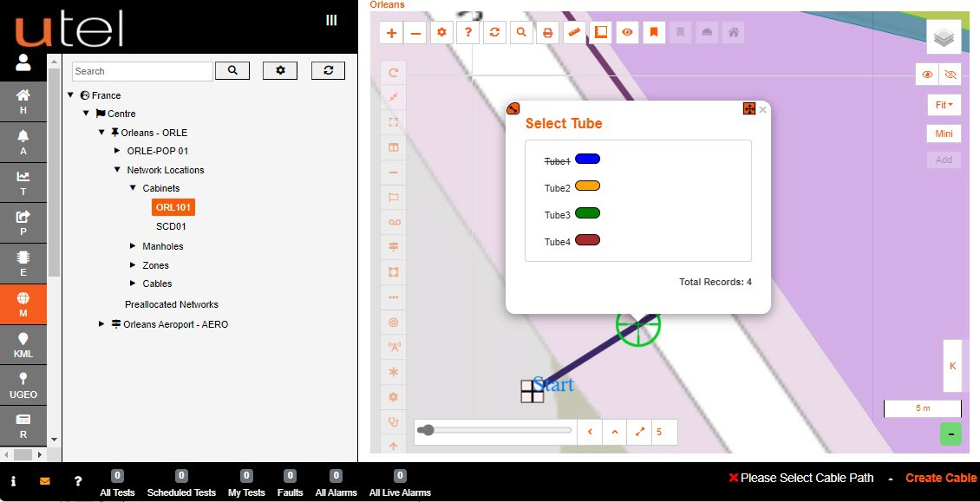Open the M map section in sidebar
This screenshot has height=502, width=980.
click(x=23, y=304)
